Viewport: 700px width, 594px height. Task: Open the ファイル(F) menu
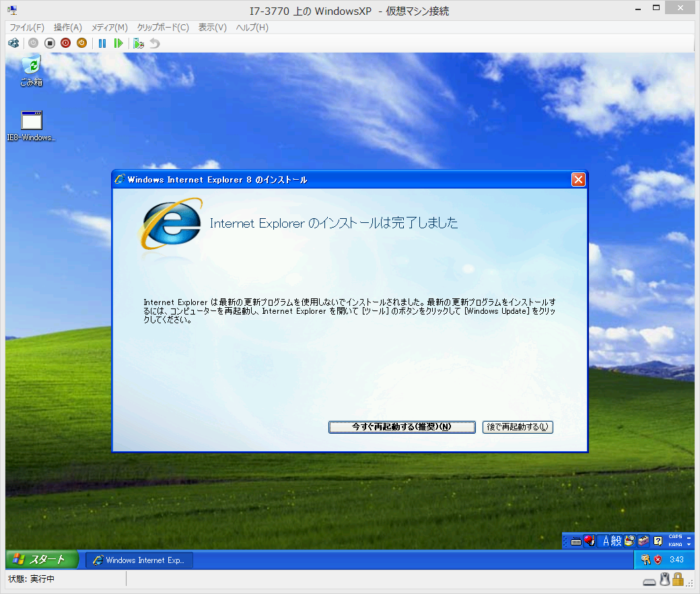pos(27,27)
